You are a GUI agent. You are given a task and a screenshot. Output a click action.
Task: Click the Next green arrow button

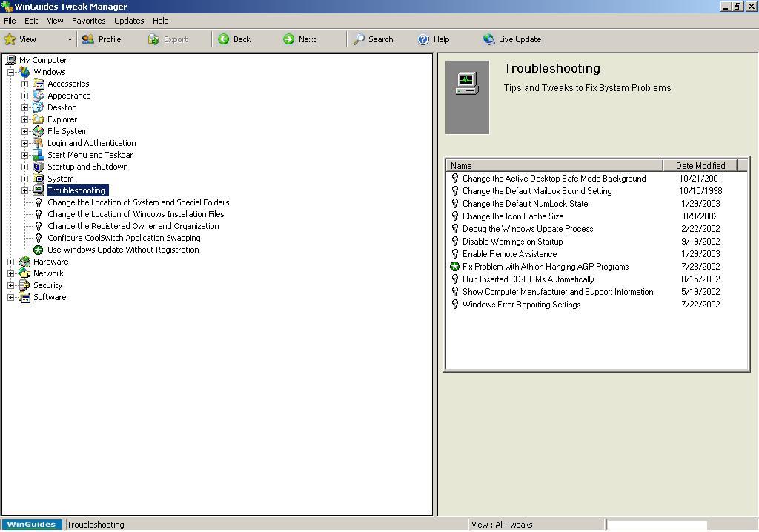point(299,39)
